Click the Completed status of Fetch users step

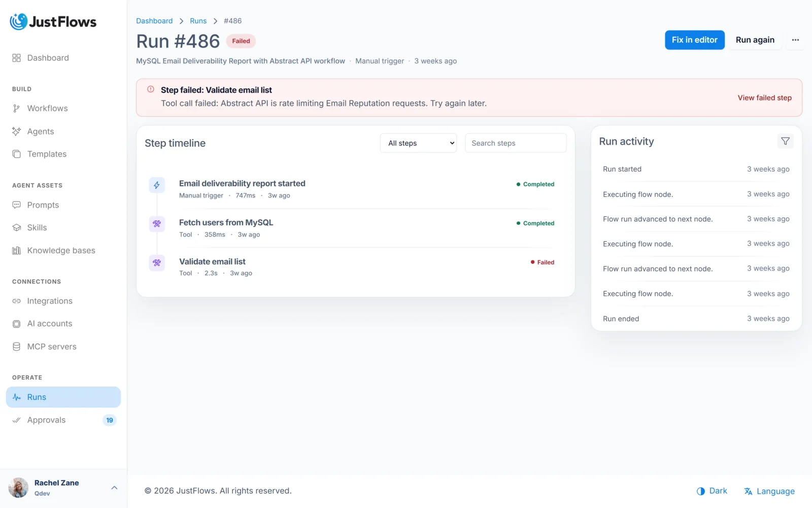[x=535, y=223]
